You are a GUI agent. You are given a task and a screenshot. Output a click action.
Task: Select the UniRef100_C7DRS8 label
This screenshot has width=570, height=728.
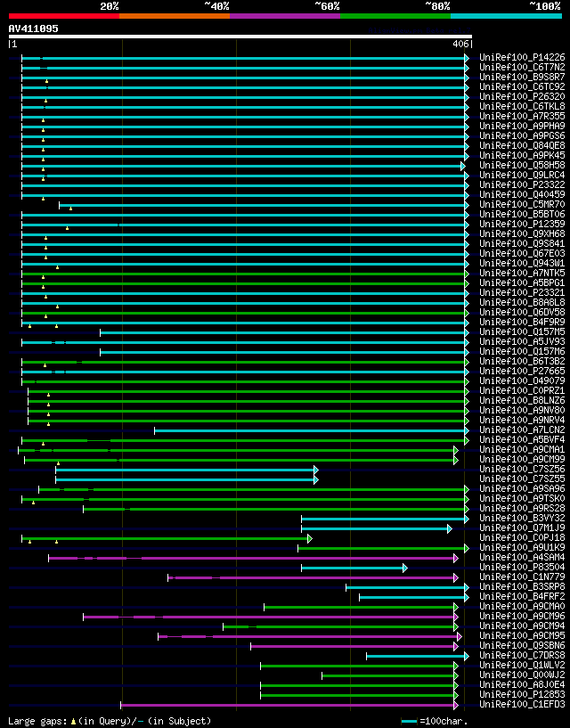[x=522, y=656]
